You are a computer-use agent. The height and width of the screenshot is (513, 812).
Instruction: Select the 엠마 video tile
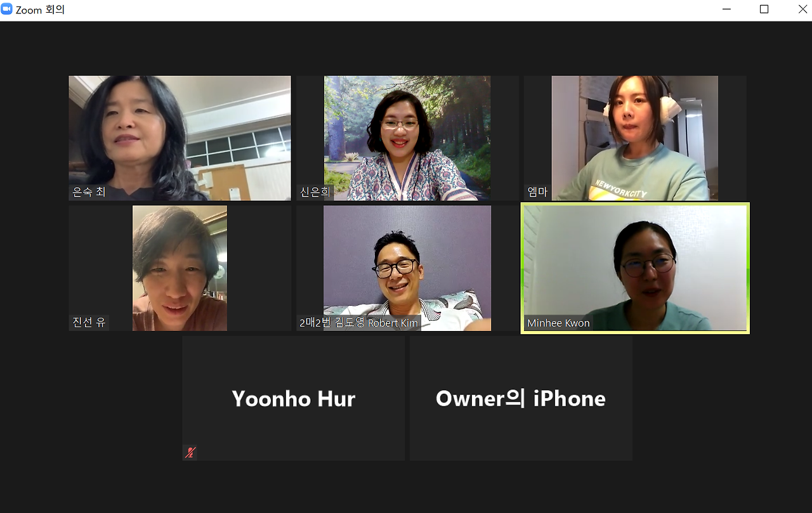[635, 138]
